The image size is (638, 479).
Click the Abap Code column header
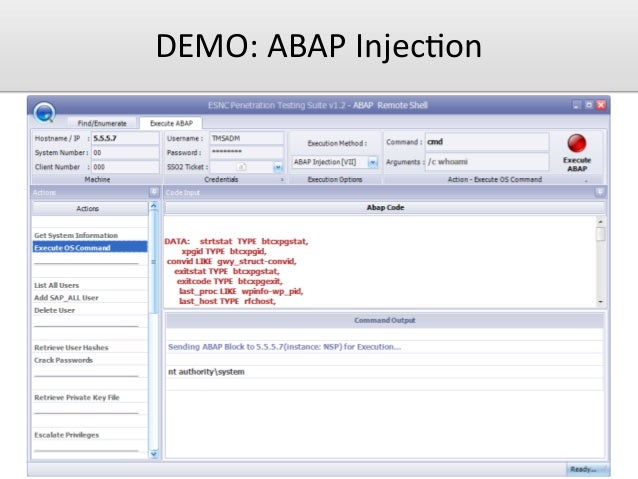[x=385, y=208]
